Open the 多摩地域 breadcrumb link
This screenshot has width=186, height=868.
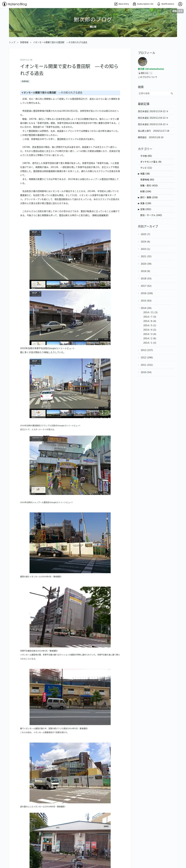point(24,42)
